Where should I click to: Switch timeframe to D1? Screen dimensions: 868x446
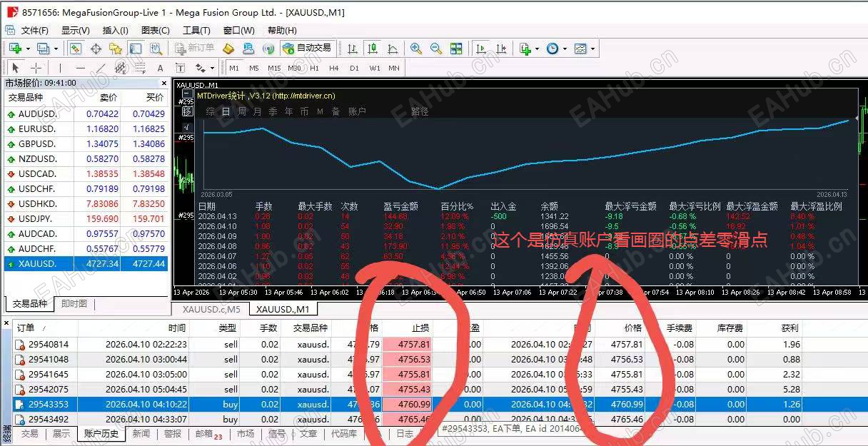[x=354, y=68]
